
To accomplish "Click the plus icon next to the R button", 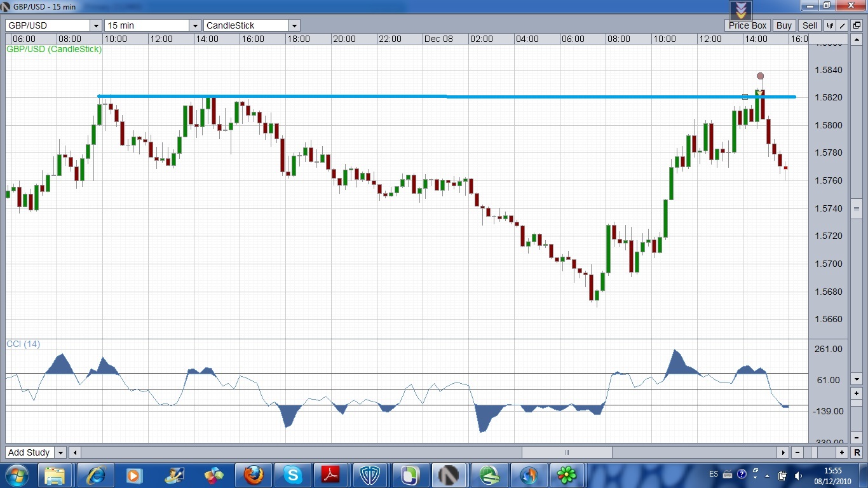I will 842,452.
